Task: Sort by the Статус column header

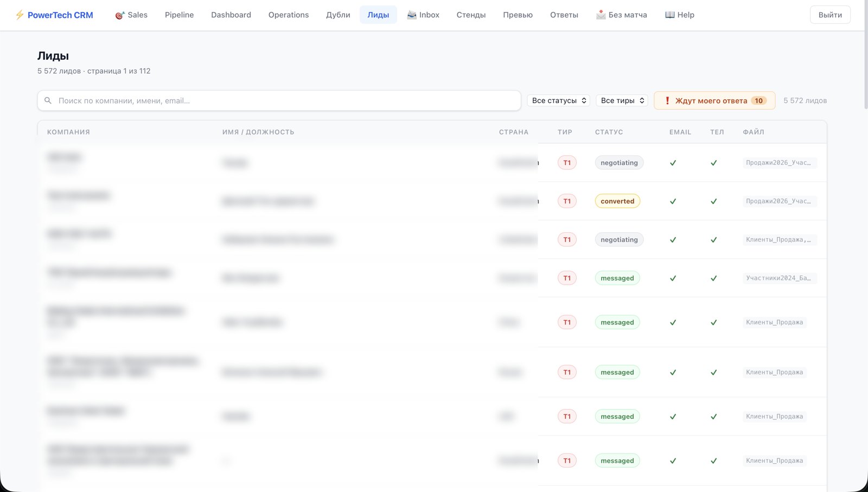Action: (x=609, y=132)
